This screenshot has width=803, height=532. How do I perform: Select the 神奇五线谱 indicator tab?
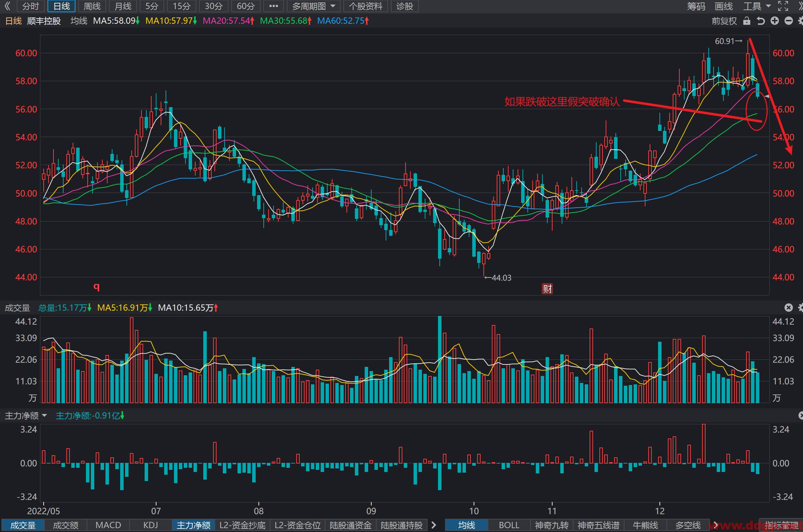pos(598,525)
